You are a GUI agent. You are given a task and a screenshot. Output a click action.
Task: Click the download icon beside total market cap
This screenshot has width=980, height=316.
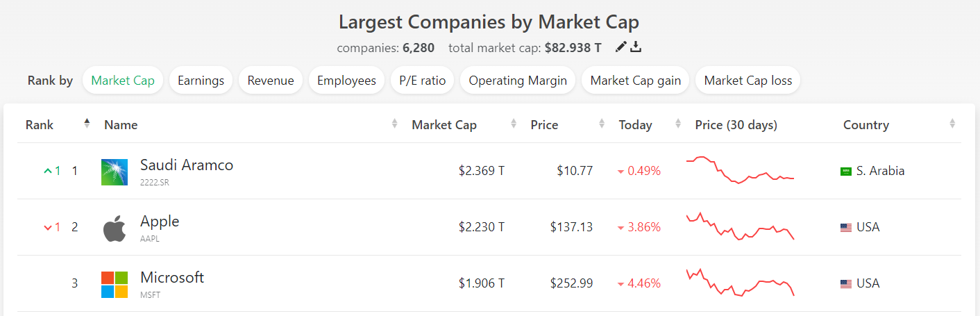(x=636, y=47)
